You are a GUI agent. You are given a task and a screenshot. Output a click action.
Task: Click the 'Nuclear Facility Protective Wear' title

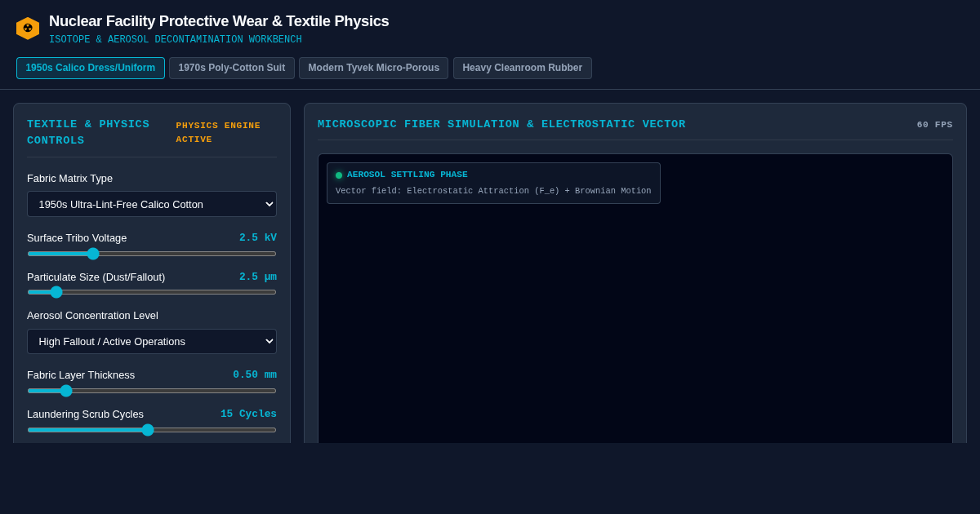coord(219,21)
